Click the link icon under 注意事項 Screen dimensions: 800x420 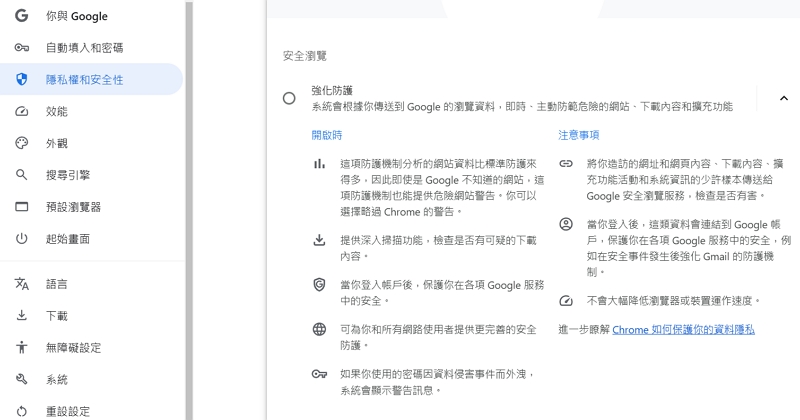566,164
